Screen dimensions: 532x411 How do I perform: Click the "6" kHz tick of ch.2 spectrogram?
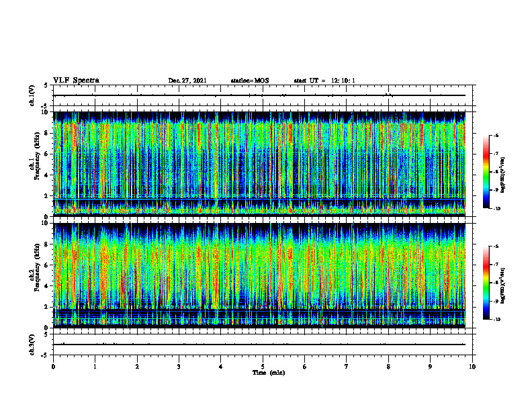[47, 265]
